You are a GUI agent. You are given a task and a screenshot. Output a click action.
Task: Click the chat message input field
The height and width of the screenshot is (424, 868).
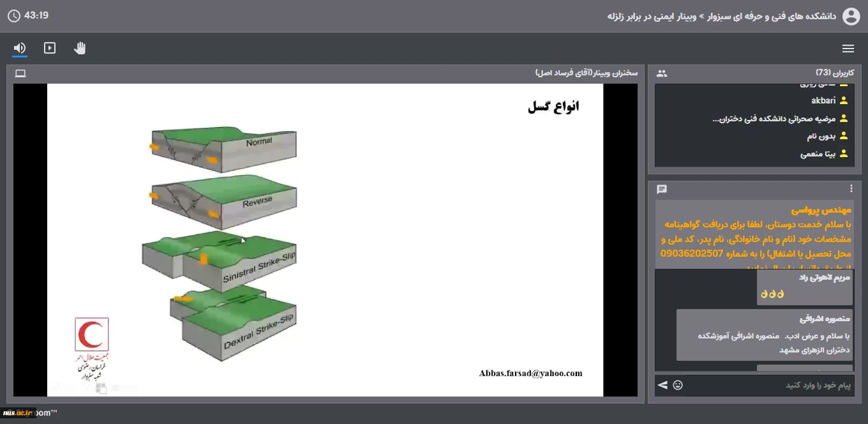click(x=772, y=386)
